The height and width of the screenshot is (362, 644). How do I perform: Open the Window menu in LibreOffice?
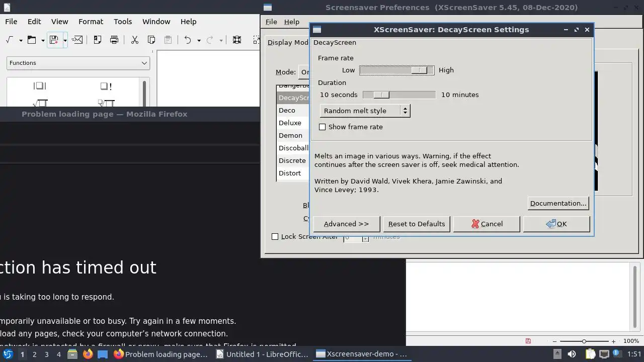(x=156, y=22)
